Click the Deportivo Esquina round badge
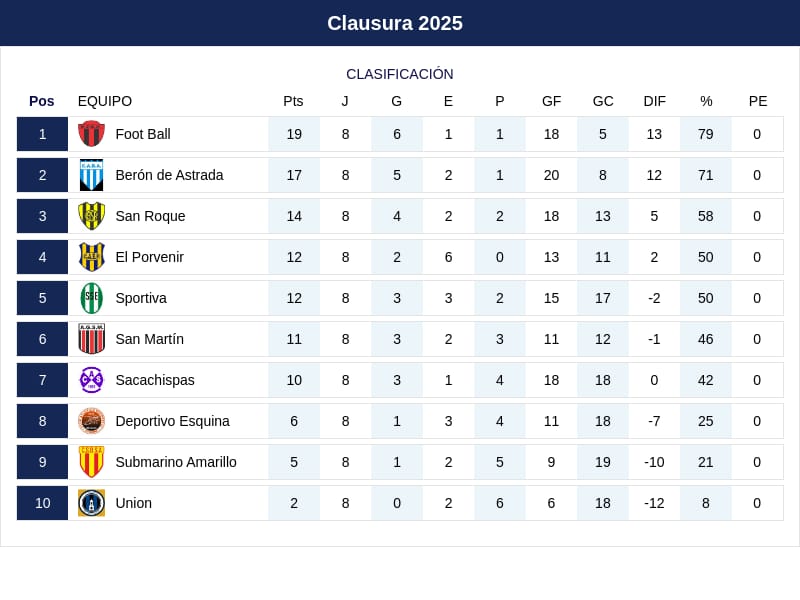The height and width of the screenshot is (600, 800). coord(91,421)
